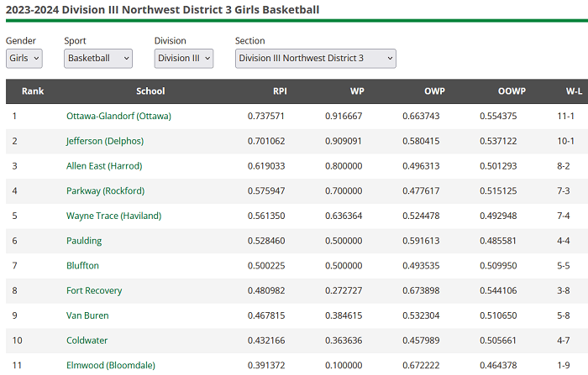Viewport: 588px width, 375px height.
Task: Open the Paulding school link
Action: pos(84,241)
